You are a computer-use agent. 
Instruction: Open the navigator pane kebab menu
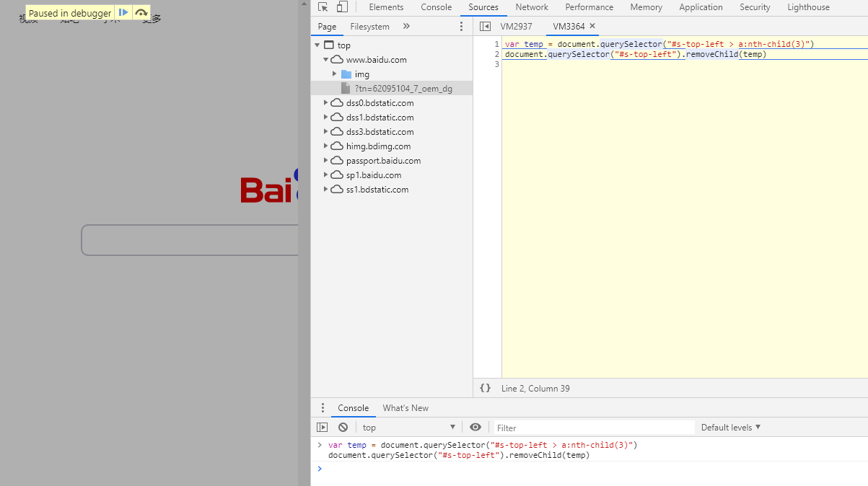462,27
